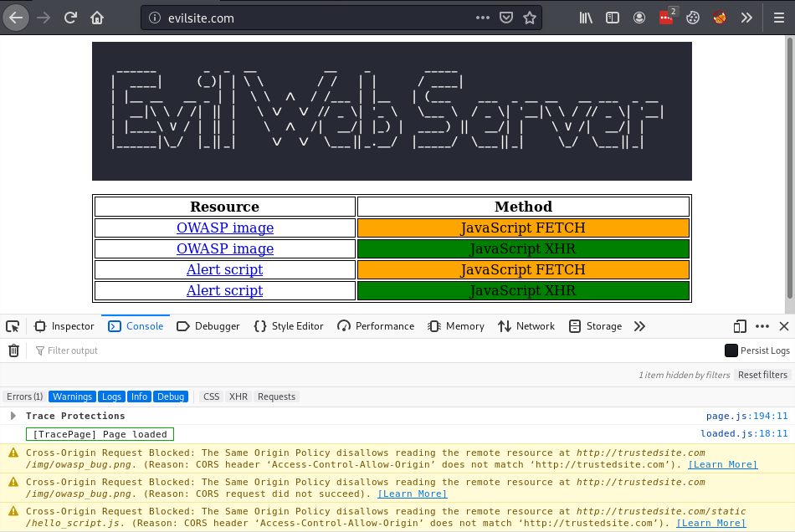Screen dimensions: 795x532
Task: Switch to the Inspector tab
Action: coord(64,326)
